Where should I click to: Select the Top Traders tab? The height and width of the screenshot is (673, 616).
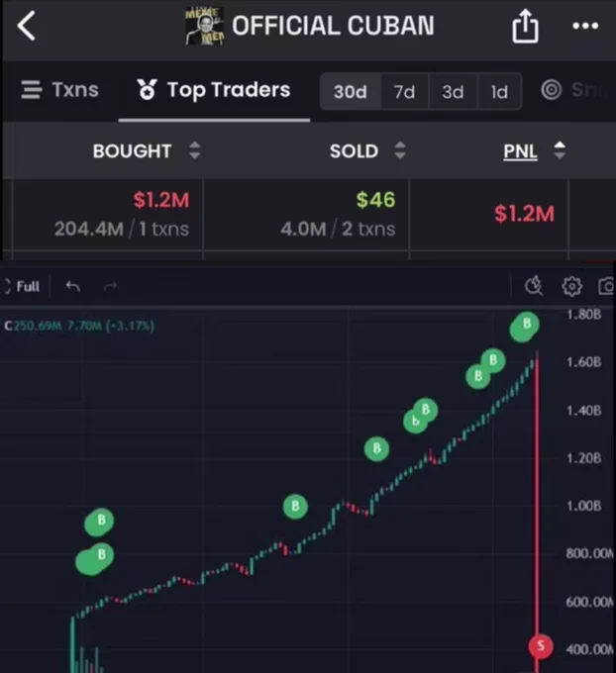pos(214,90)
